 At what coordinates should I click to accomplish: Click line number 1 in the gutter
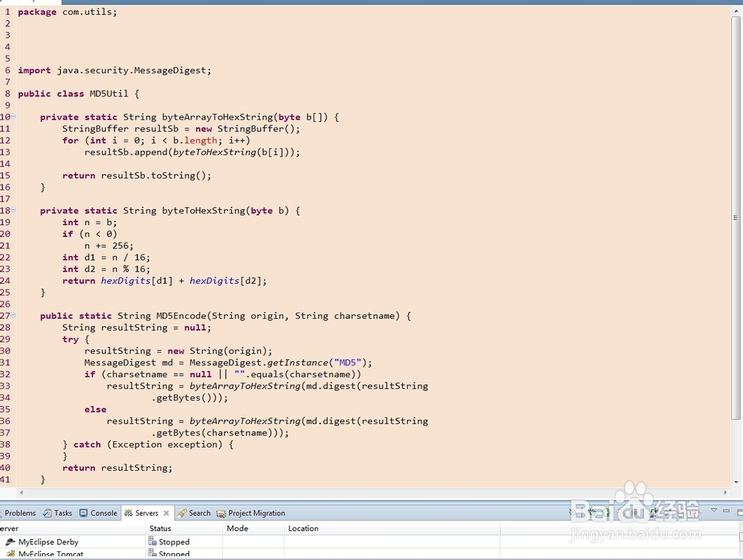pyautogui.click(x=7, y=12)
